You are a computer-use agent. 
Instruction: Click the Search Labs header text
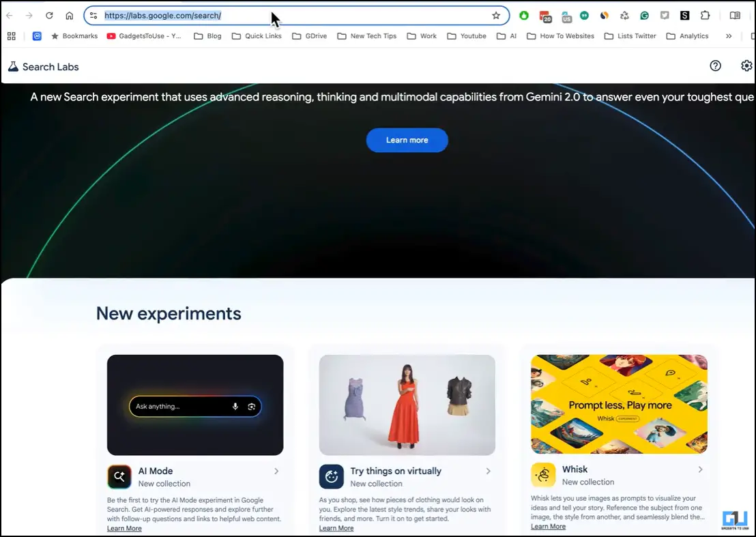(50, 67)
